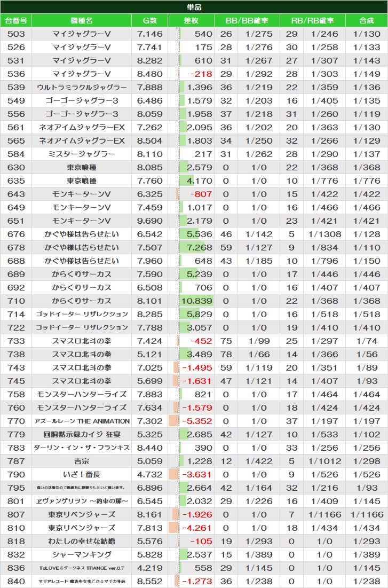This screenshot has height=588, width=388.
Task: Click the 機種名 column header
Action: pyautogui.click(x=82, y=21)
